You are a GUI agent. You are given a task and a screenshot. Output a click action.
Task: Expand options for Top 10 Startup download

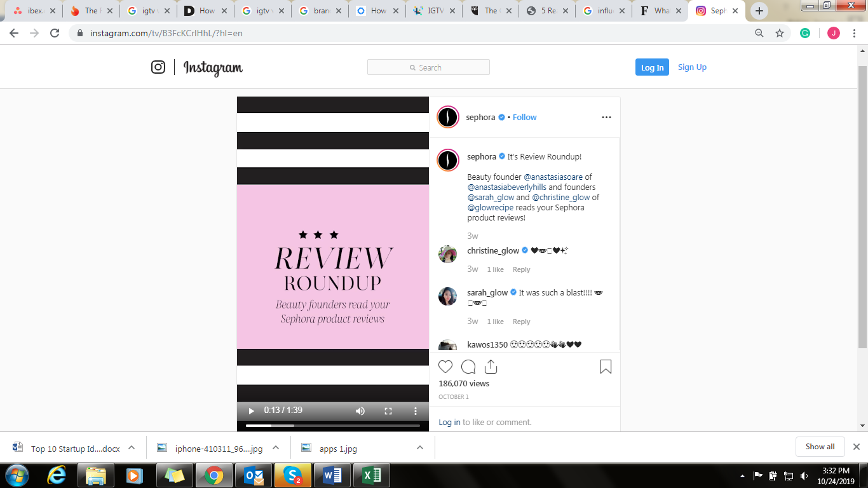(132, 447)
